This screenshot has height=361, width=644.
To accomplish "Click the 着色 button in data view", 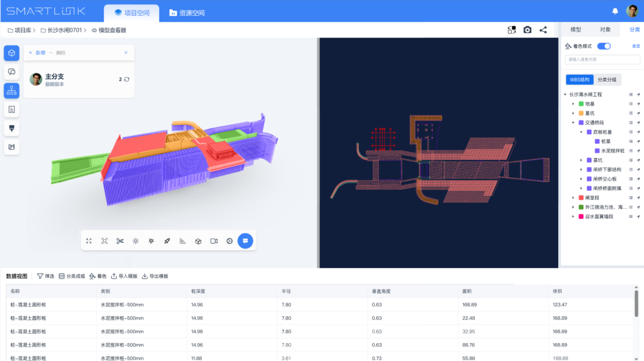I will click(98, 276).
